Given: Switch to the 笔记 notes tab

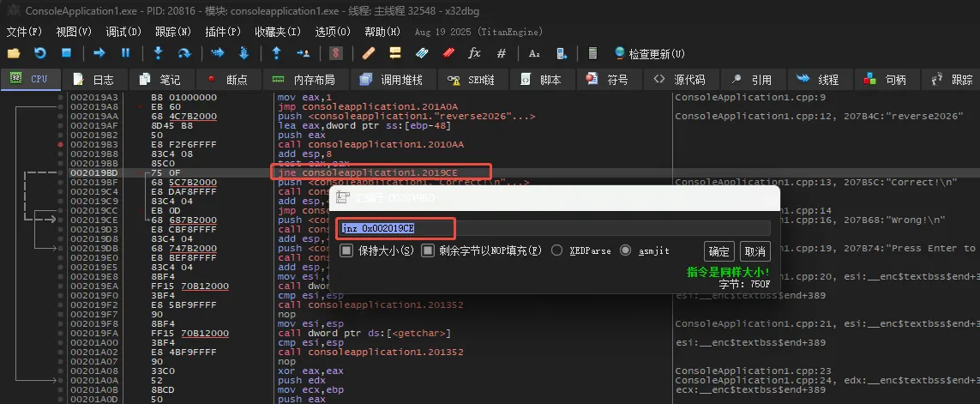Looking at the screenshot, I should click(160, 80).
